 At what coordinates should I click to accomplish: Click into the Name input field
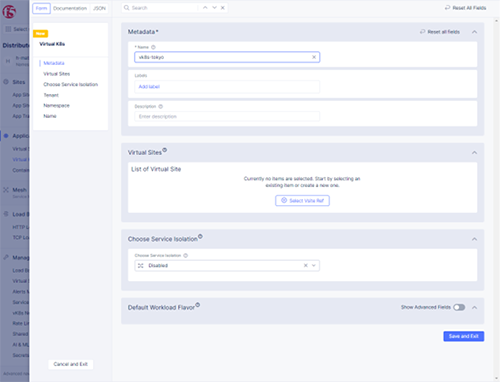(227, 57)
